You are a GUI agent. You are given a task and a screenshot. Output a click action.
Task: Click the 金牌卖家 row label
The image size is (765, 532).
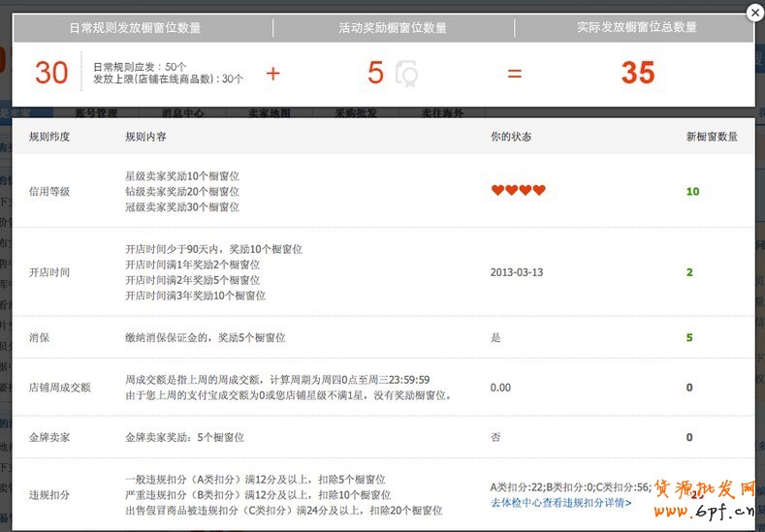(x=49, y=437)
